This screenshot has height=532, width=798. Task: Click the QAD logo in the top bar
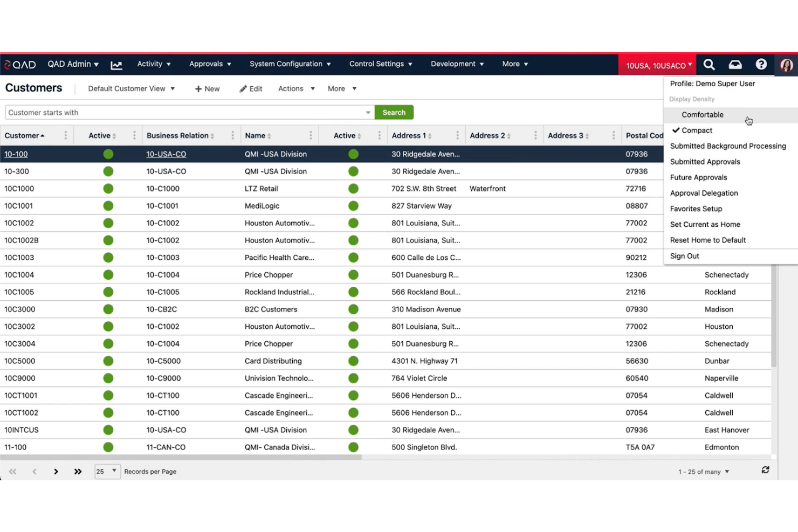click(x=19, y=64)
